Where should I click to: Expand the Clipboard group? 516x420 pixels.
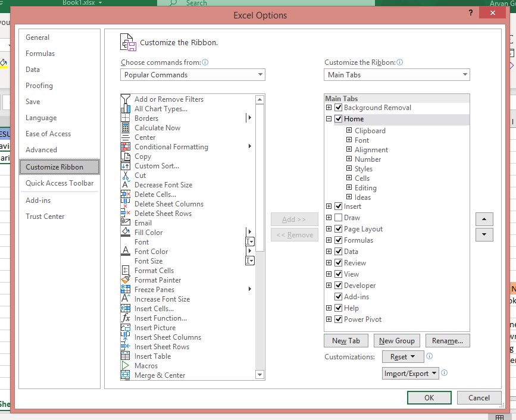click(349, 130)
